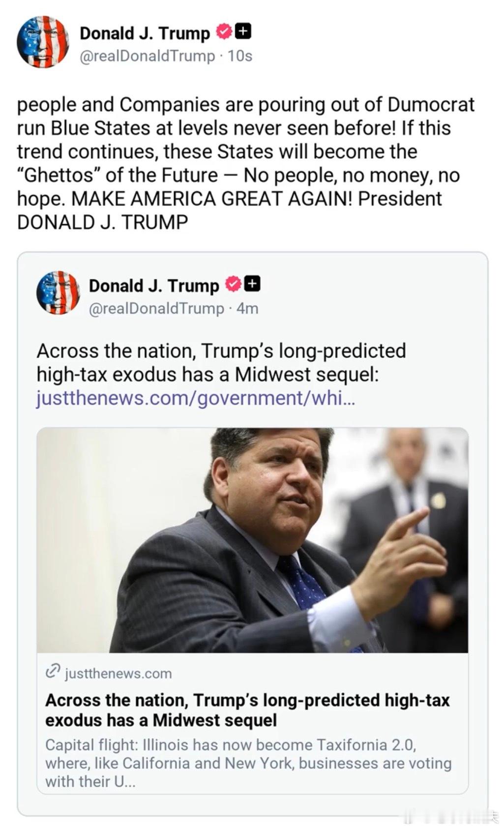Screen dimensions: 504x829
Task: Open the article headline in link card
Action: [x=247, y=710]
